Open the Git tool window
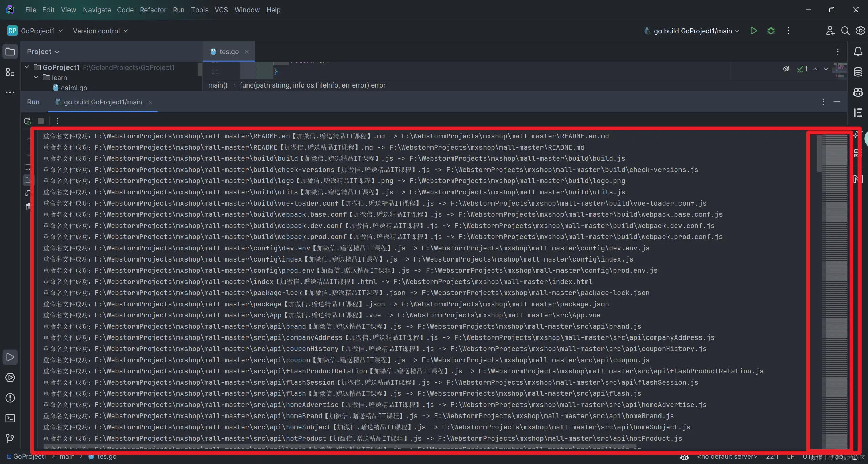 tap(10, 439)
